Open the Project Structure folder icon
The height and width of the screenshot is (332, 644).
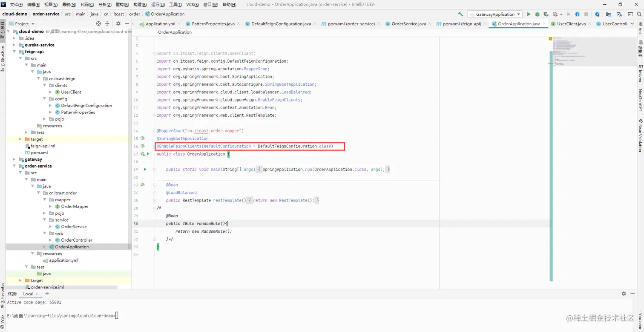(x=609, y=14)
